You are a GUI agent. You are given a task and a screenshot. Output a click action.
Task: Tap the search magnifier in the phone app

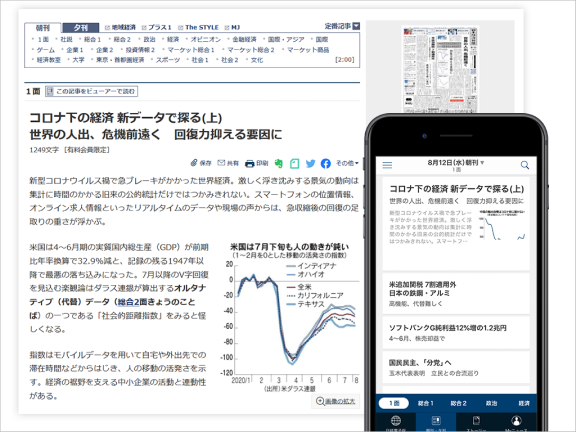[x=525, y=165]
